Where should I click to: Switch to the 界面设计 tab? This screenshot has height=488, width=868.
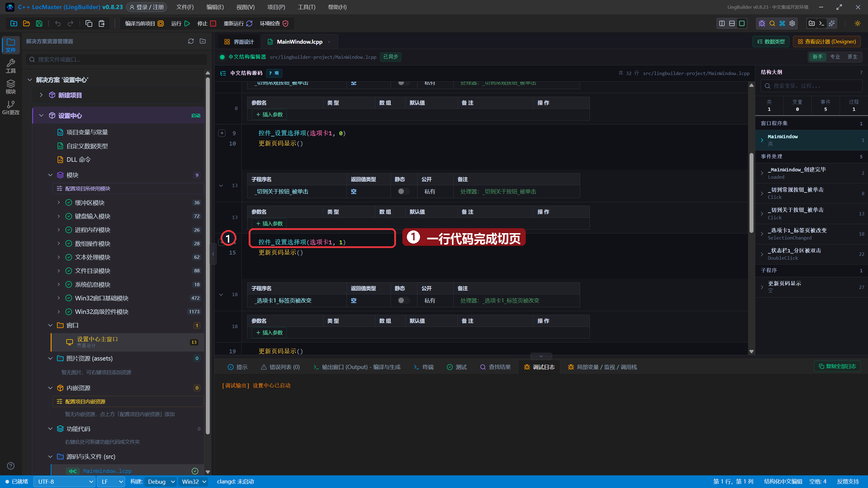tap(239, 42)
